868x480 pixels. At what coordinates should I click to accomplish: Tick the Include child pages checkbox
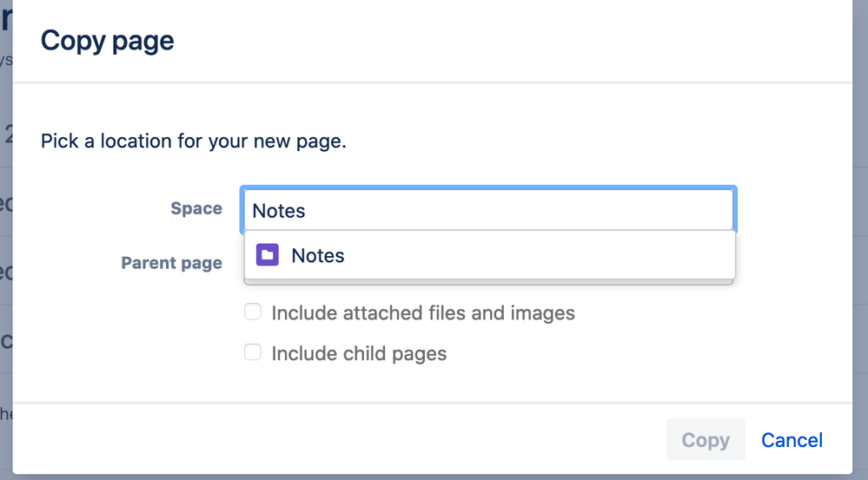pos(253,352)
